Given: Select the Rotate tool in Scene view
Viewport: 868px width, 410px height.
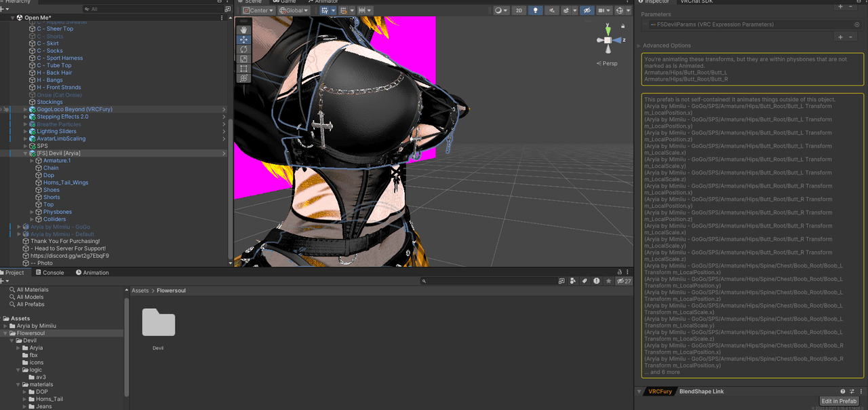Looking at the screenshot, I should click(243, 50).
